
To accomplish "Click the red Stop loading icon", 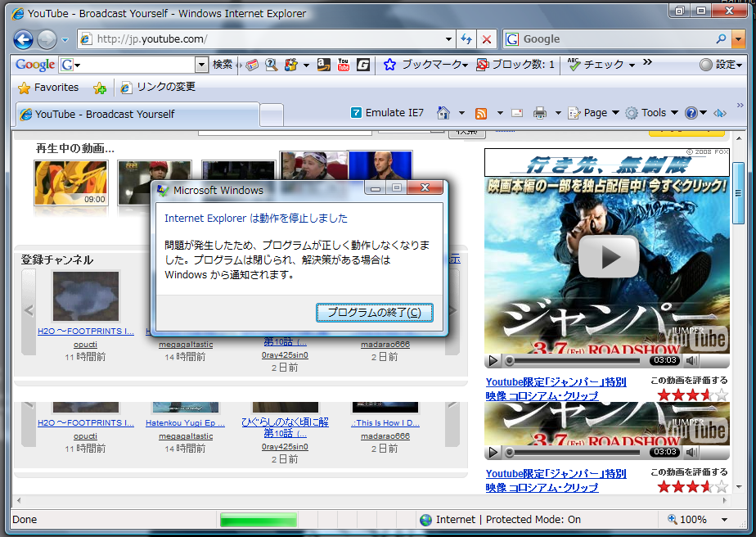I will tap(487, 39).
